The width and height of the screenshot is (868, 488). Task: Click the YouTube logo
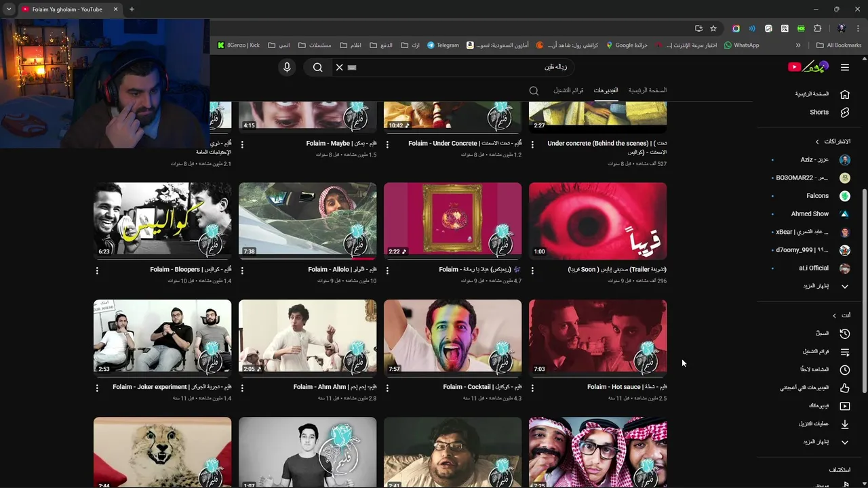pyautogui.click(x=808, y=66)
